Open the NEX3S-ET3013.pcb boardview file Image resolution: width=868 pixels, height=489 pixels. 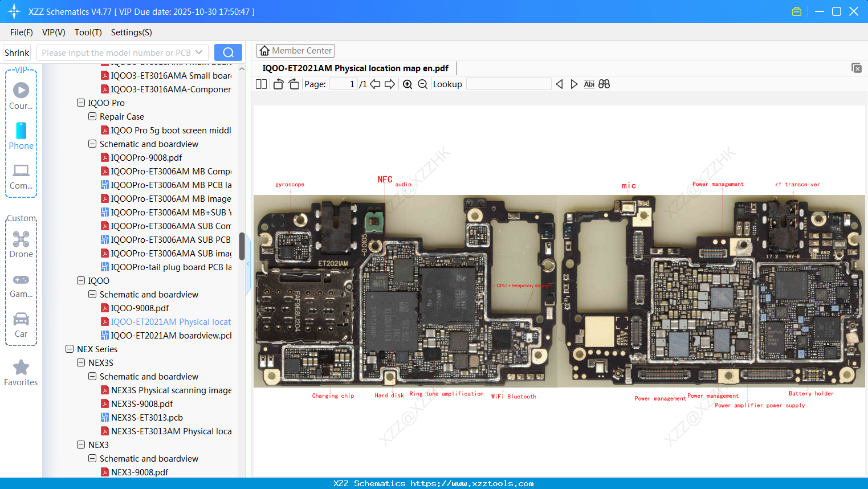click(147, 418)
